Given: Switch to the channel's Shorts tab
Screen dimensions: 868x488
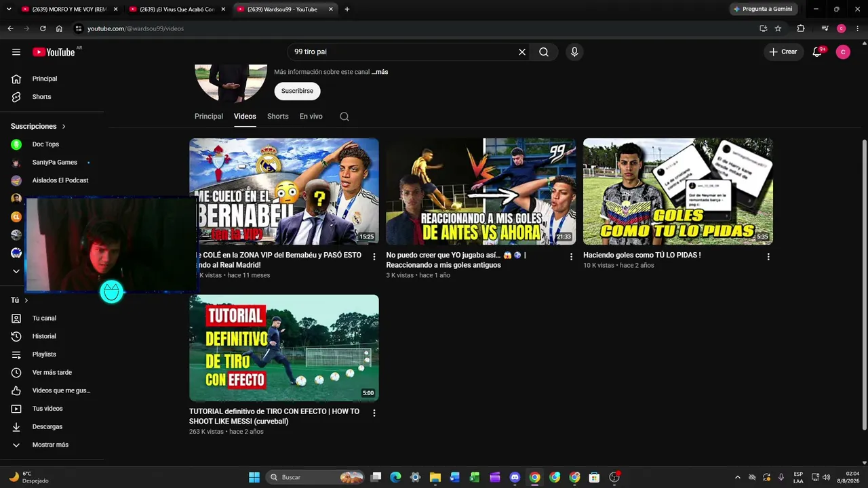Looking at the screenshot, I should pos(278,117).
